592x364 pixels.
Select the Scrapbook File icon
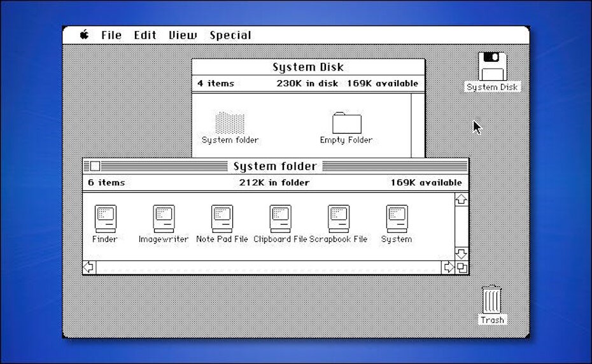coord(339,219)
